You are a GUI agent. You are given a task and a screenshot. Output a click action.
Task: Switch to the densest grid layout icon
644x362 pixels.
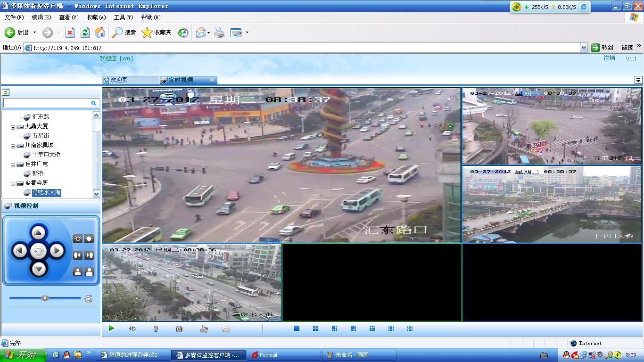[410, 329]
